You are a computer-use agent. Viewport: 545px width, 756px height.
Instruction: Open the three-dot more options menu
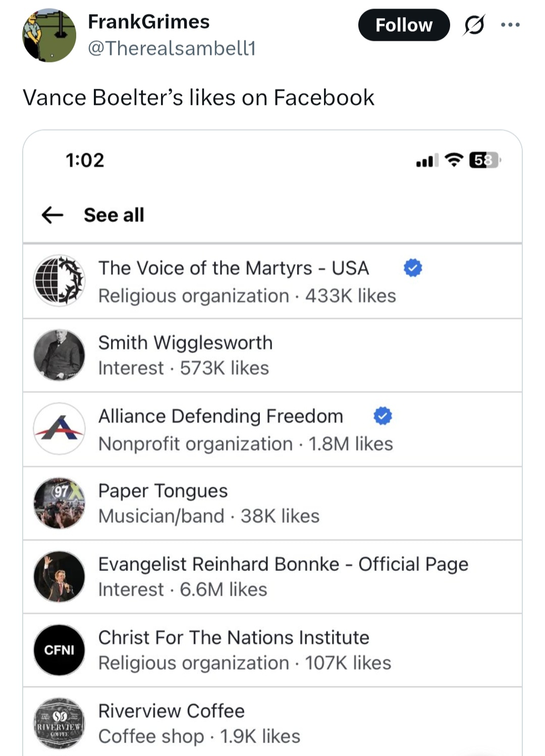[x=510, y=25]
